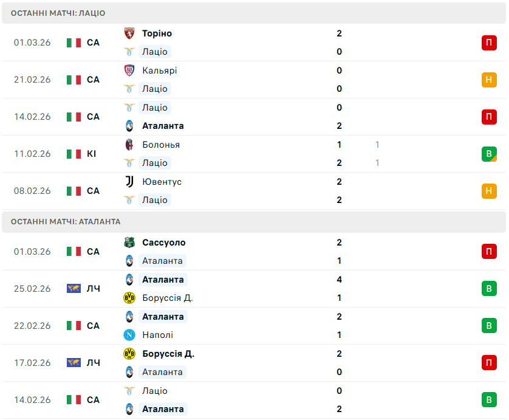Click Champions League icon on 17.02.26 row
Screen dimensions: 509x420
click(x=73, y=363)
